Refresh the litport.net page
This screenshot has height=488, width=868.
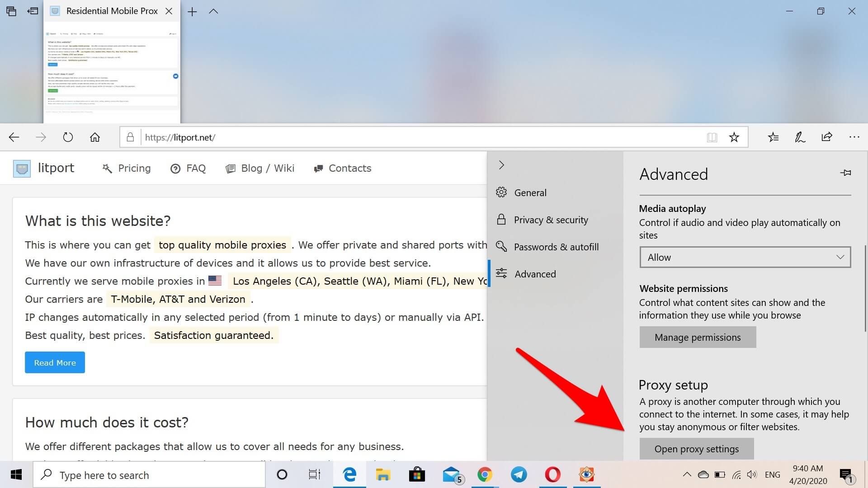(68, 137)
